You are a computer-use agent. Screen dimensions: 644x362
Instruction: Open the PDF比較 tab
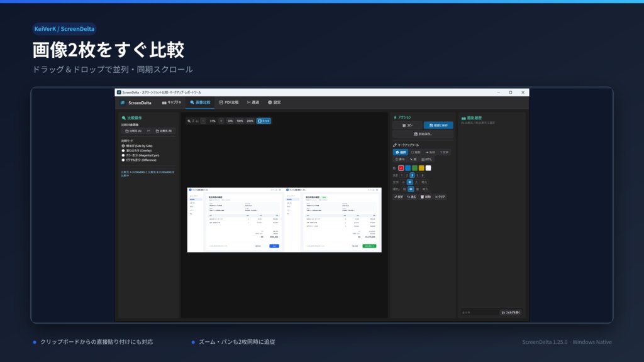[x=229, y=102]
